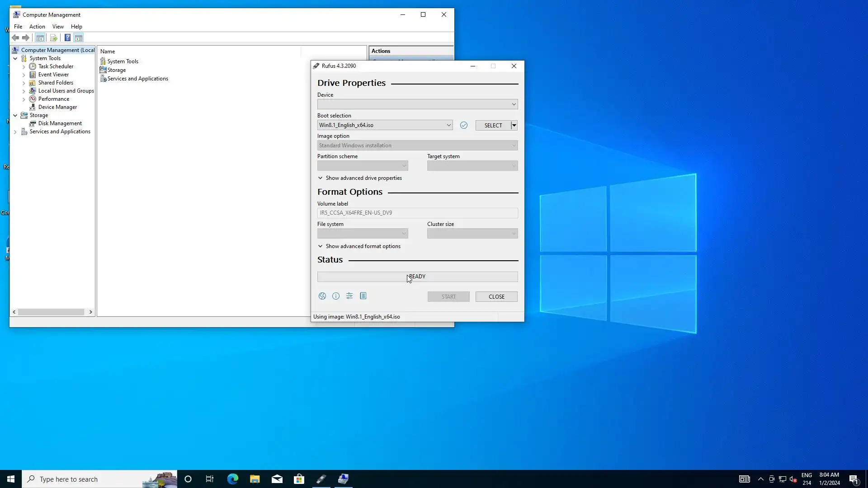Expand the Services and Applications tree node
The height and width of the screenshot is (488, 868).
15,132
